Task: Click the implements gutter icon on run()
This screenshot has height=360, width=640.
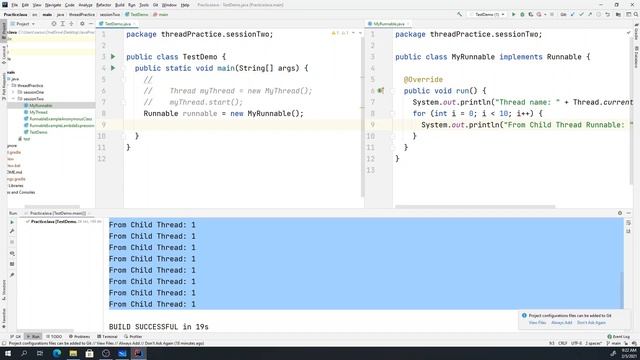Action: (x=381, y=91)
